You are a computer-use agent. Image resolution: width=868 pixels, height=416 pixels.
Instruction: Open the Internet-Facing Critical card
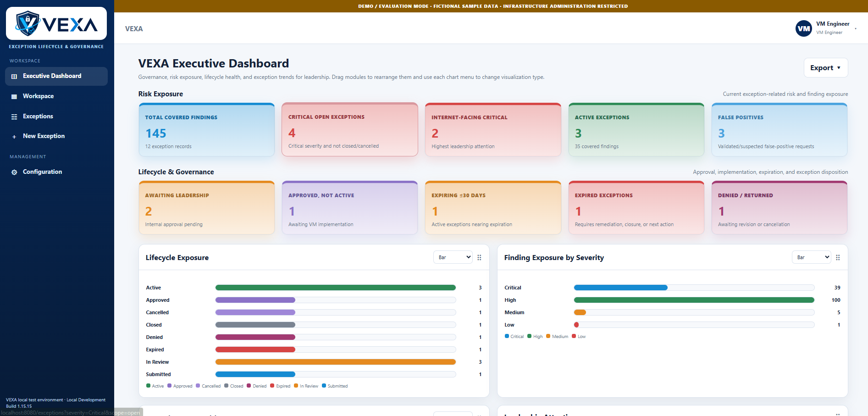click(493, 130)
